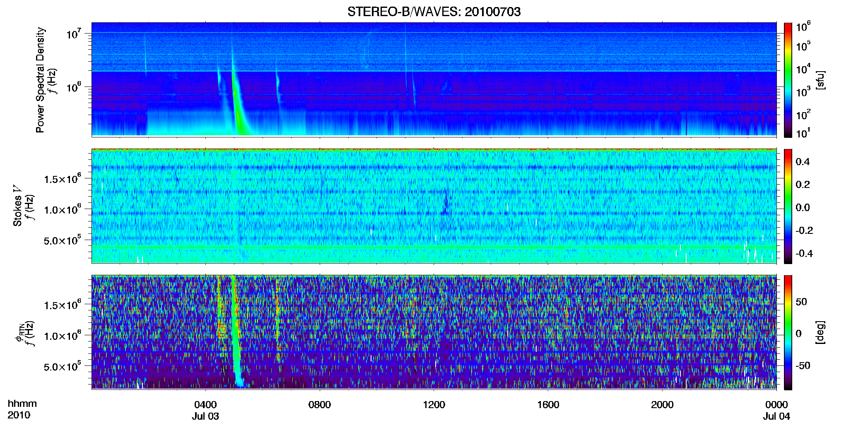868x447 pixels.
Task: Click the [deg] colorbar unit label
Action: (x=821, y=332)
